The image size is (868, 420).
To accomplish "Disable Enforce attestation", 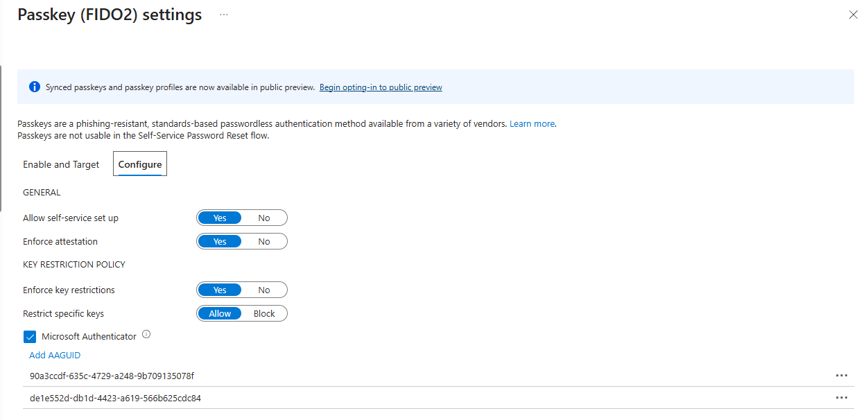I will (263, 241).
